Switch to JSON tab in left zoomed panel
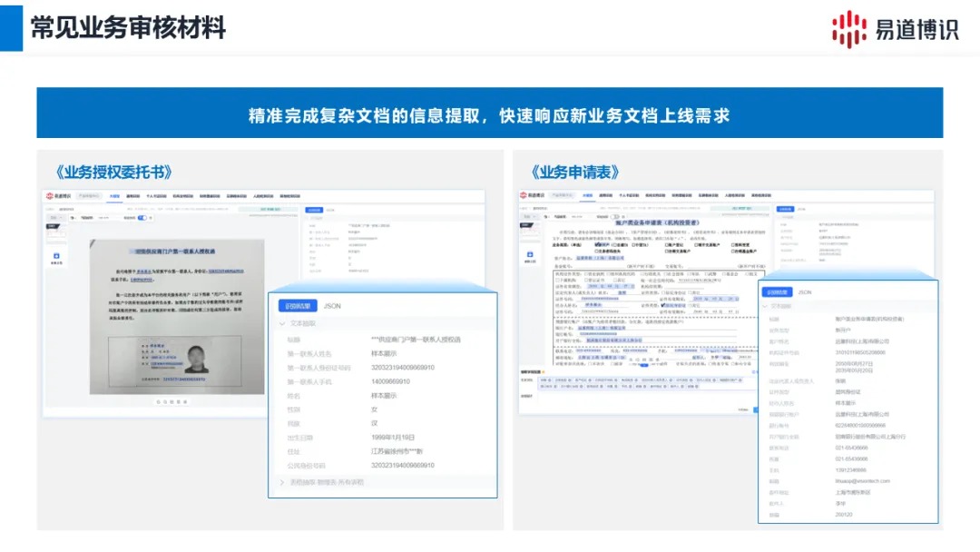The height and width of the screenshot is (552, 980). pyautogui.click(x=332, y=307)
